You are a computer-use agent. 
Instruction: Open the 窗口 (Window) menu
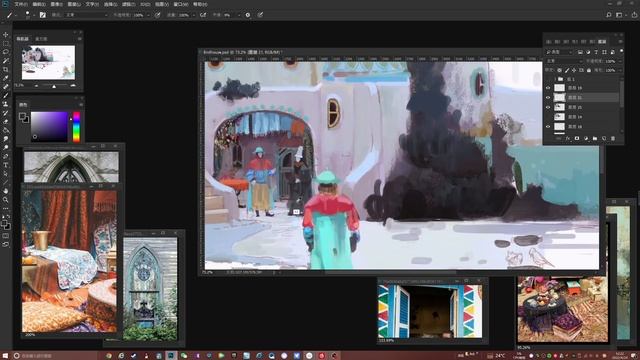(181, 4)
